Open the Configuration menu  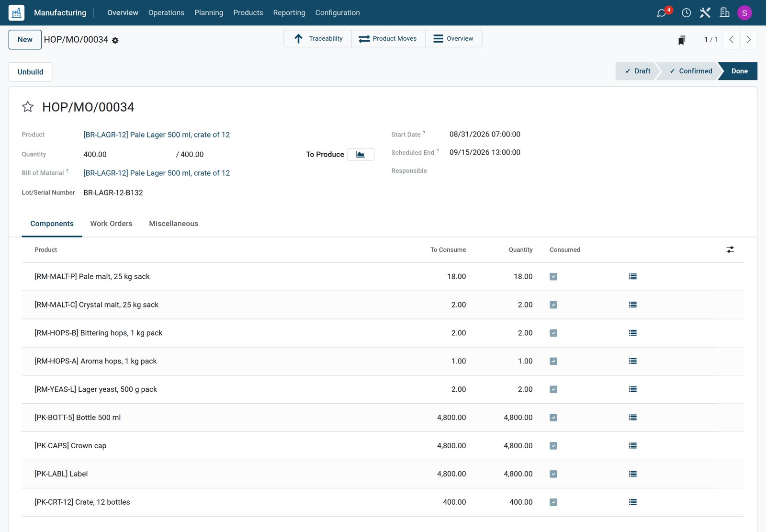tap(338, 12)
